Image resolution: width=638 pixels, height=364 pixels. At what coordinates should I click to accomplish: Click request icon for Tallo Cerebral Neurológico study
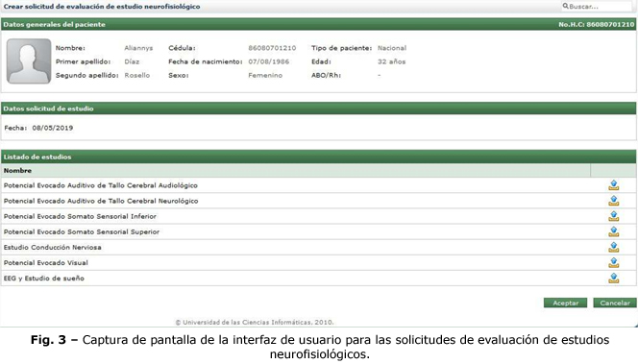click(x=614, y=201)
